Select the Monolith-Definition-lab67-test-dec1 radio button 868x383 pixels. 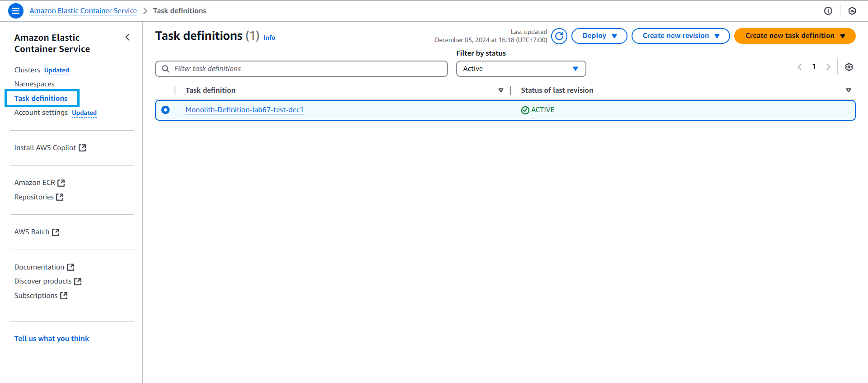pos(165,110)
